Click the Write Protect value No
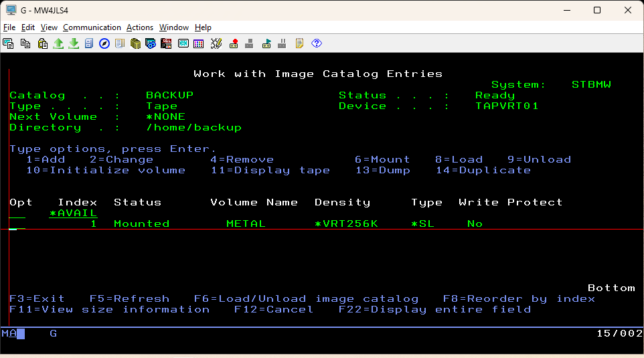 click(x=475, y=223)
